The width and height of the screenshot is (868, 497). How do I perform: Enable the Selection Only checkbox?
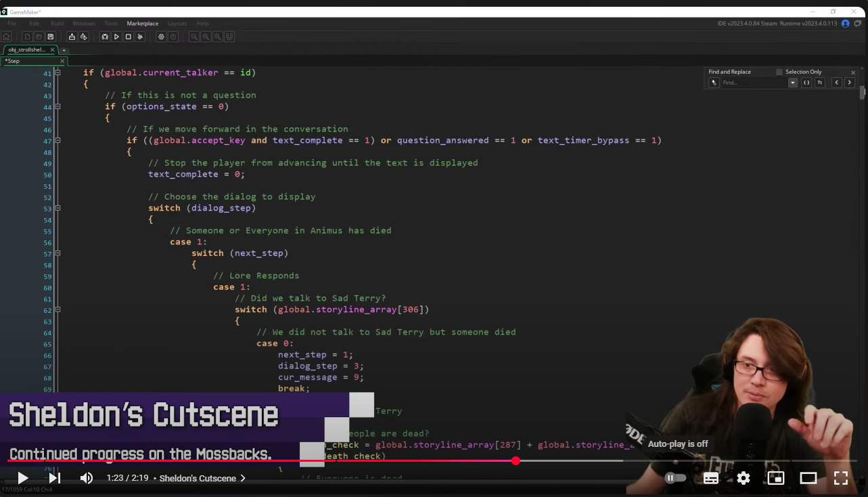click(779, 72)
